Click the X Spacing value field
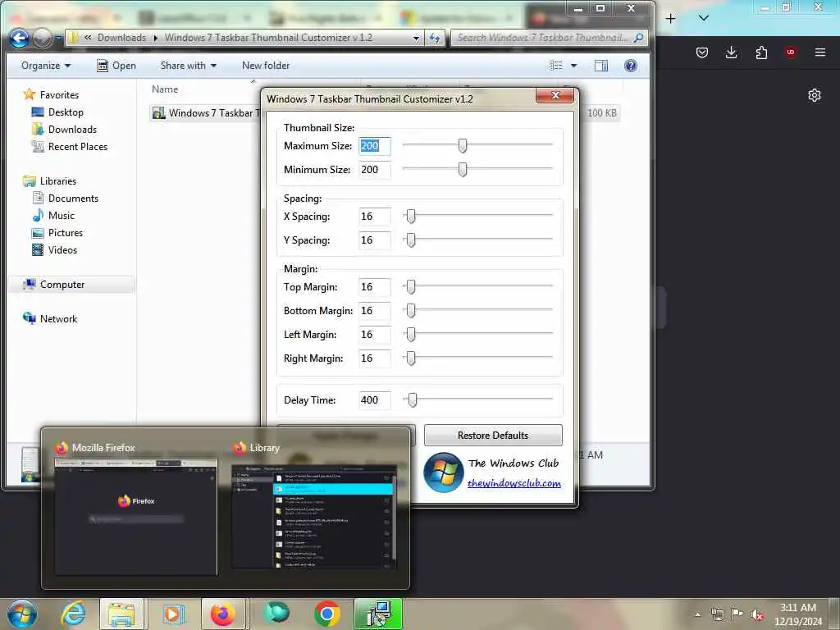Screen dimensions: 840x630 [x=374, y=217]
